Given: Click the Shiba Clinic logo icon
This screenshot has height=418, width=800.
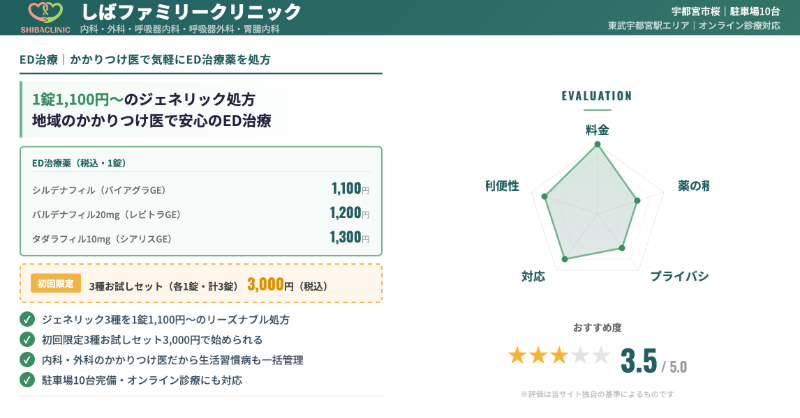Looking at the screenshot, I should pos(38,13).
